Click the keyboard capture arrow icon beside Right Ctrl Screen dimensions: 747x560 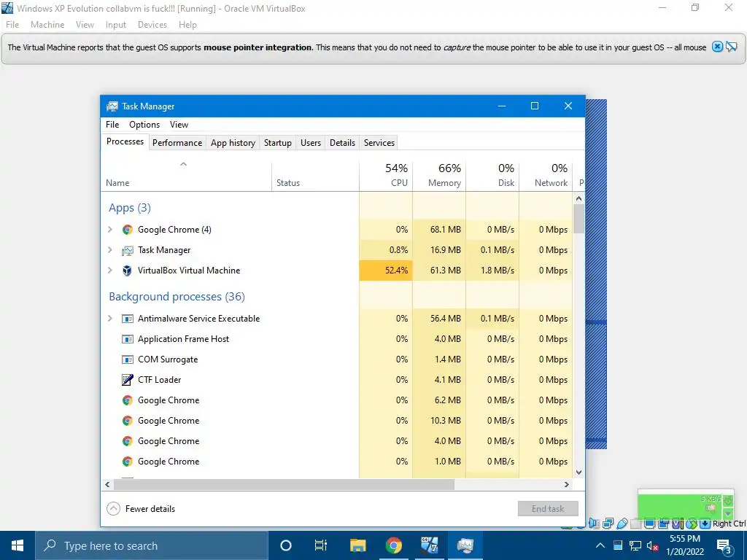tap(705, 524)
